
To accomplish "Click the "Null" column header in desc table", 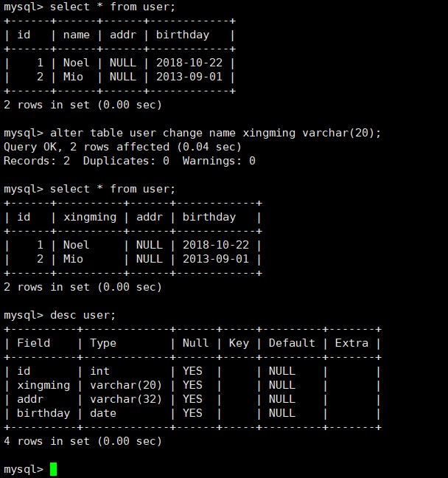I will tap(195, 343).
